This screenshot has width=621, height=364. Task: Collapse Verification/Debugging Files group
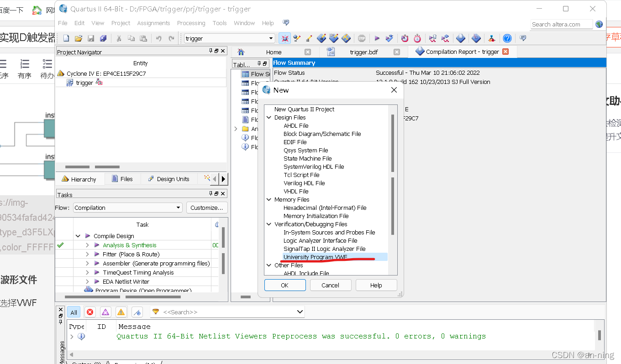pyautogui.click(x=269, y=224)
